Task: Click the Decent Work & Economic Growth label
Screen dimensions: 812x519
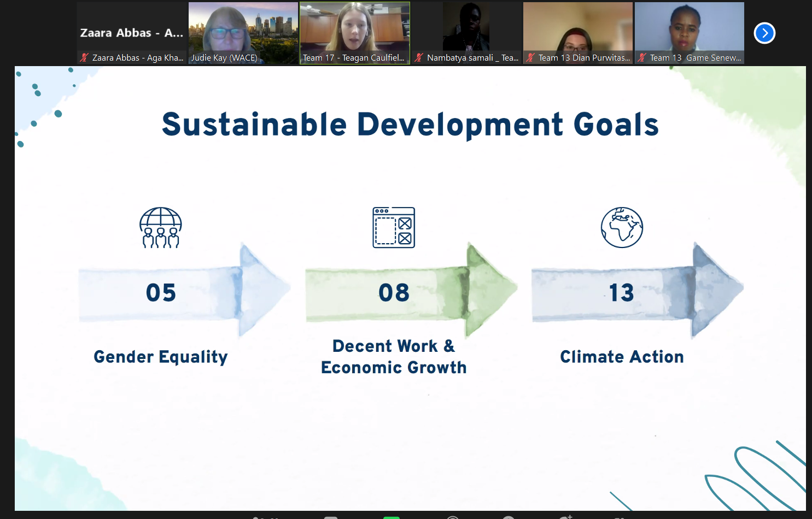Action: tap(394, 357)
